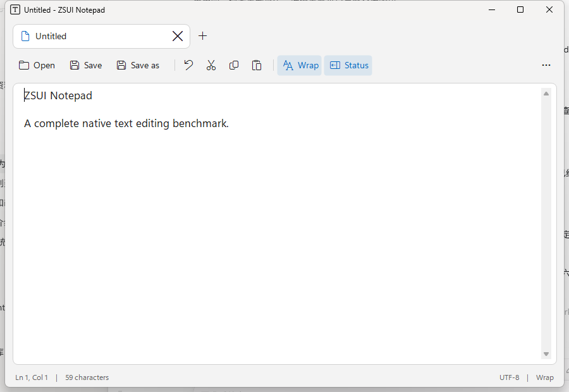Click 'Wrap' indicator in status bar
The height and width of the screenshot is (392, 569).
point(545,377)
